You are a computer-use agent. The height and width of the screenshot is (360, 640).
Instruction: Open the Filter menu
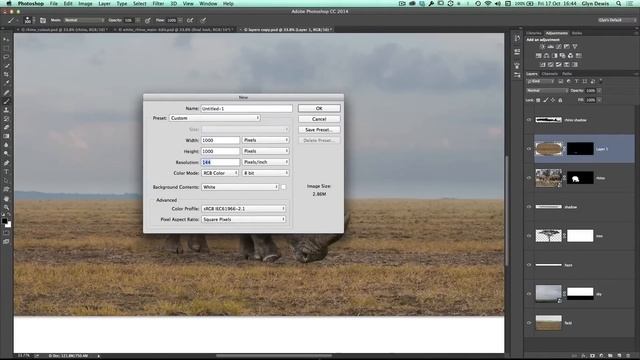[x=158, y=3]
